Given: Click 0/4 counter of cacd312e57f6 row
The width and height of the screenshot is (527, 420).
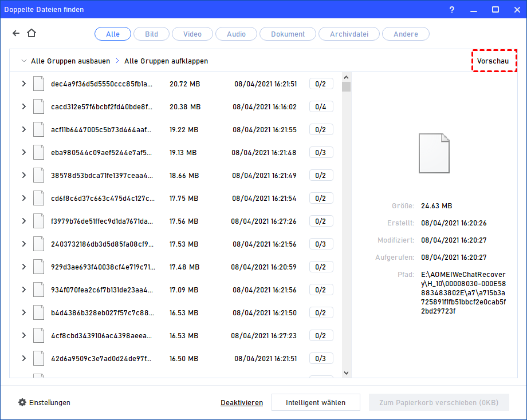Looking at the screenshot, I should tap(321, 106).
